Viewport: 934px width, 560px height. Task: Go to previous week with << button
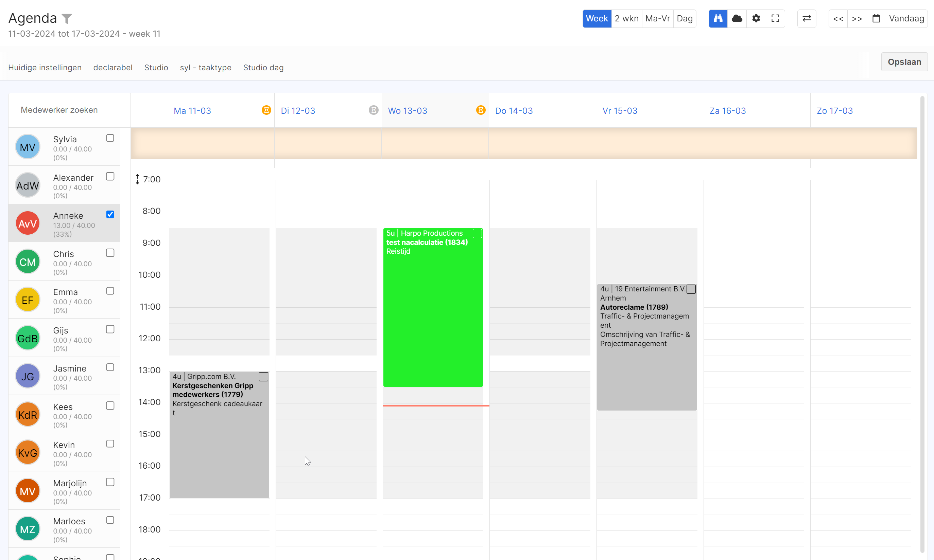[x=838, y=18]
